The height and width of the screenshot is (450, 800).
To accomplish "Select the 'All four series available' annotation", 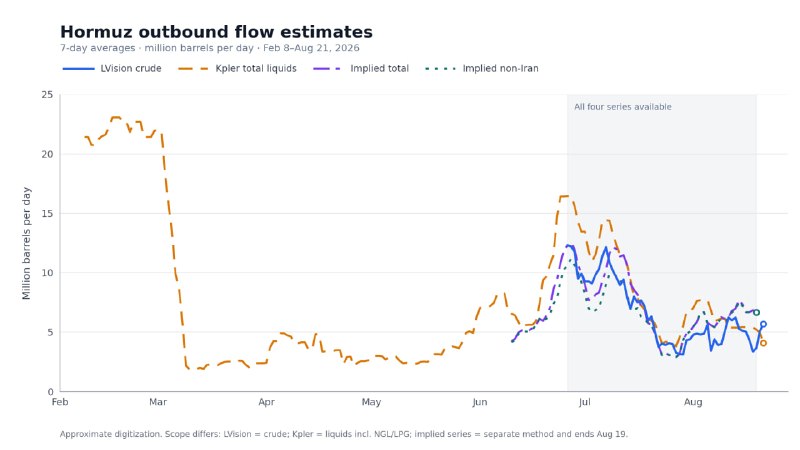I will coord(622,107).
